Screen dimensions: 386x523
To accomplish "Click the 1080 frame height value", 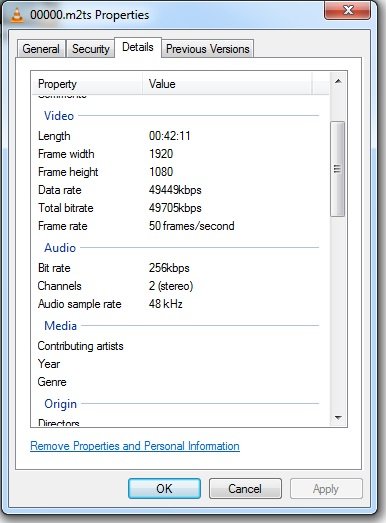I will point(161,172).
